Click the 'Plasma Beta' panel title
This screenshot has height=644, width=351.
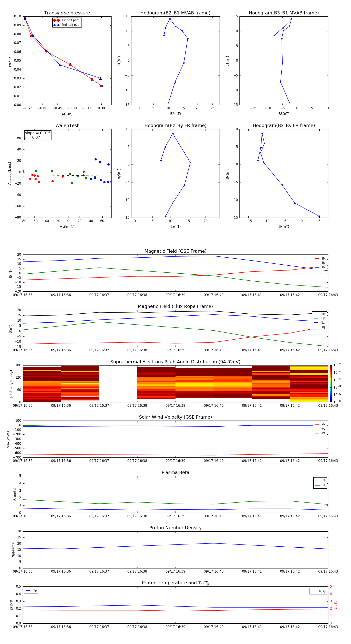(x=175, y=472)
